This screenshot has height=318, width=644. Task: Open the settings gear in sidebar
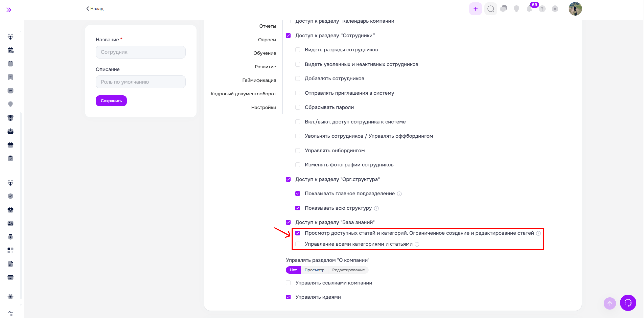[x=10, y=297]
